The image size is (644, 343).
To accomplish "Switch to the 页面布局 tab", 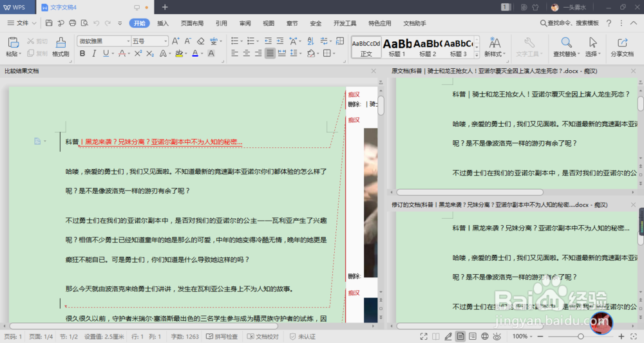I will tap(192, 23).
